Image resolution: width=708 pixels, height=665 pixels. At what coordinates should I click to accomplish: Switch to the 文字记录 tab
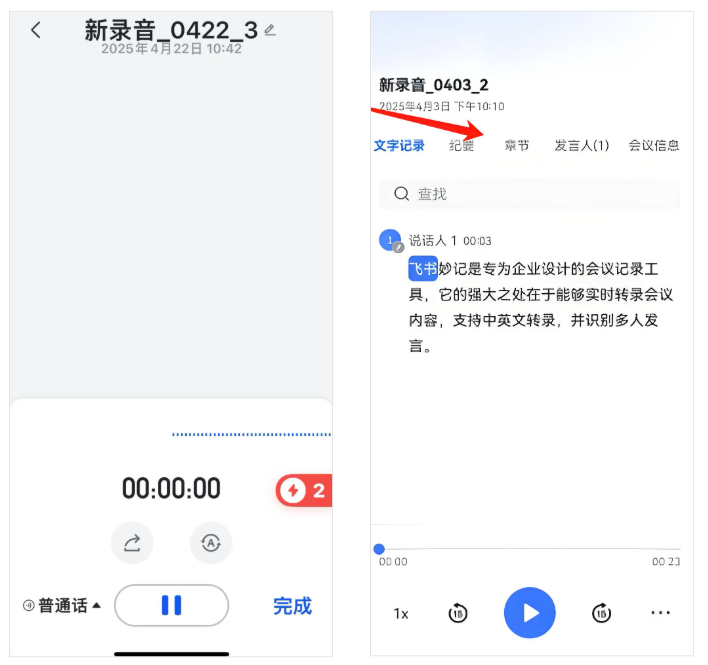coord(399,145)
